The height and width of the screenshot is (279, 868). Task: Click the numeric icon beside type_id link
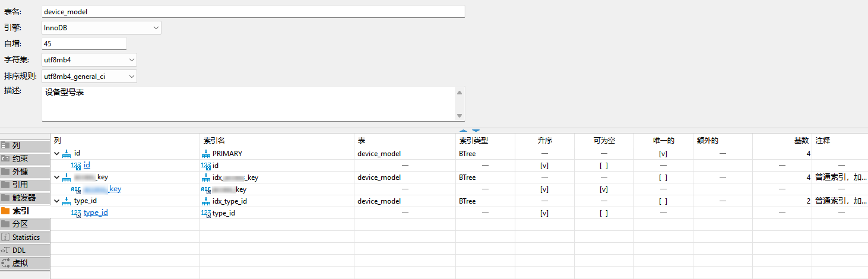76,213
